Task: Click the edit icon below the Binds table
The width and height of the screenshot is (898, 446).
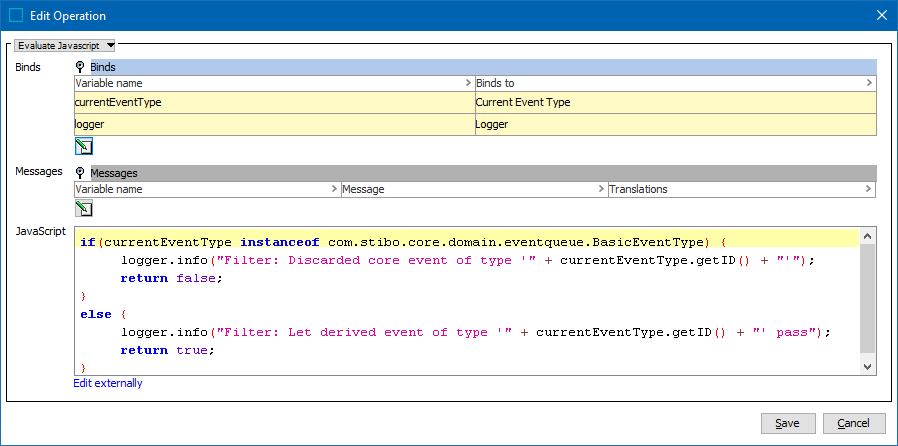Action: (x=84, y=146)
